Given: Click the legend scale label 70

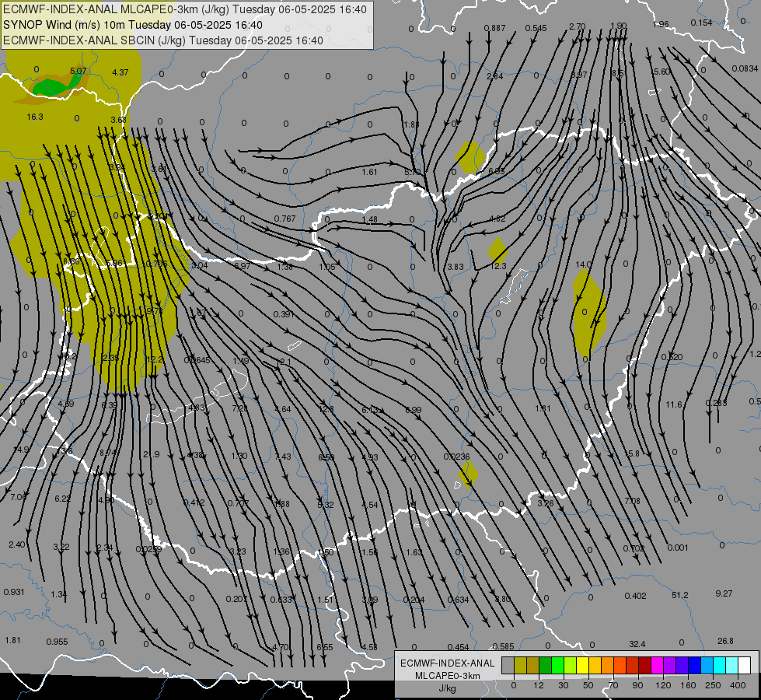Looking at the screenshot, I should (613, 685).
